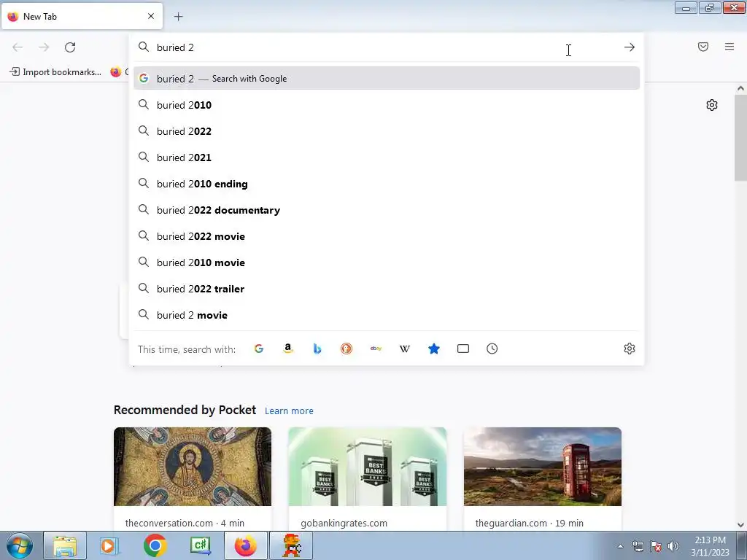Search this time with eBay

(x=376, y=349)
